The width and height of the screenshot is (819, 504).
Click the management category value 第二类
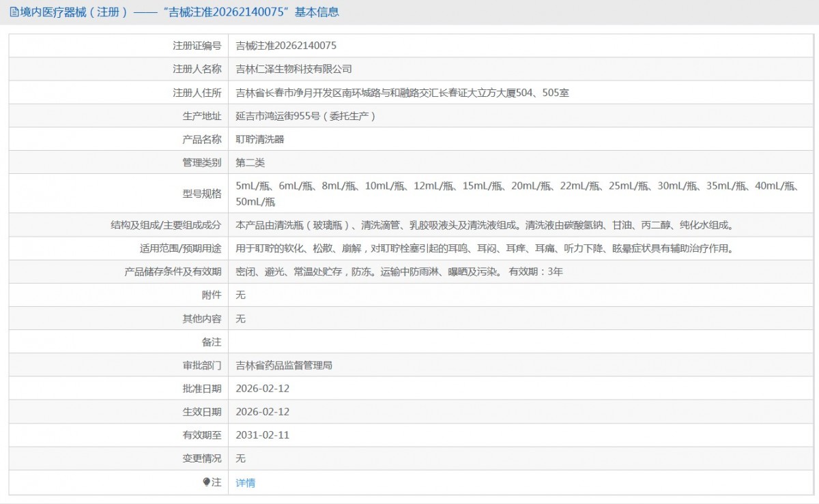tap(250, 162)
